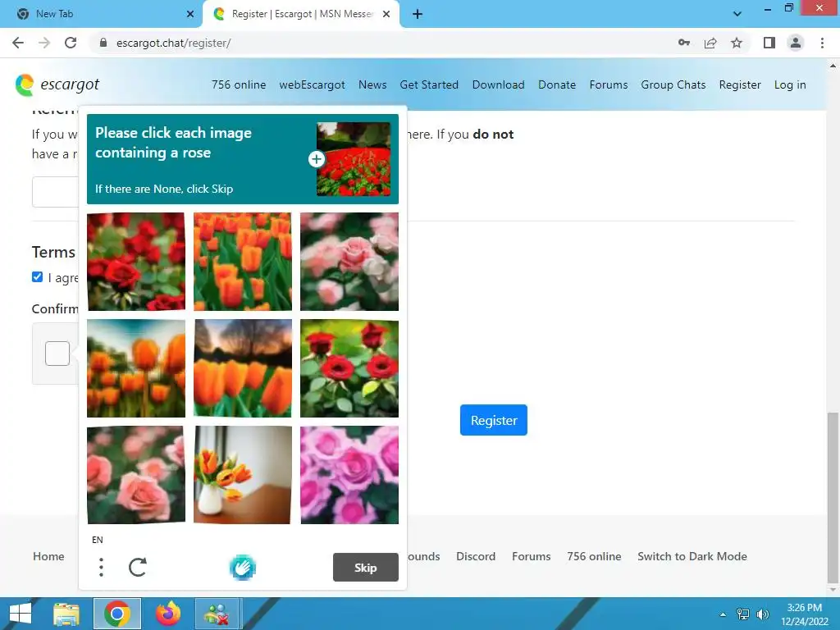Tick the confirmation captcha checkbox
Image resolution: width=840 pixels, height=630 pixels.
click(57, 354)
